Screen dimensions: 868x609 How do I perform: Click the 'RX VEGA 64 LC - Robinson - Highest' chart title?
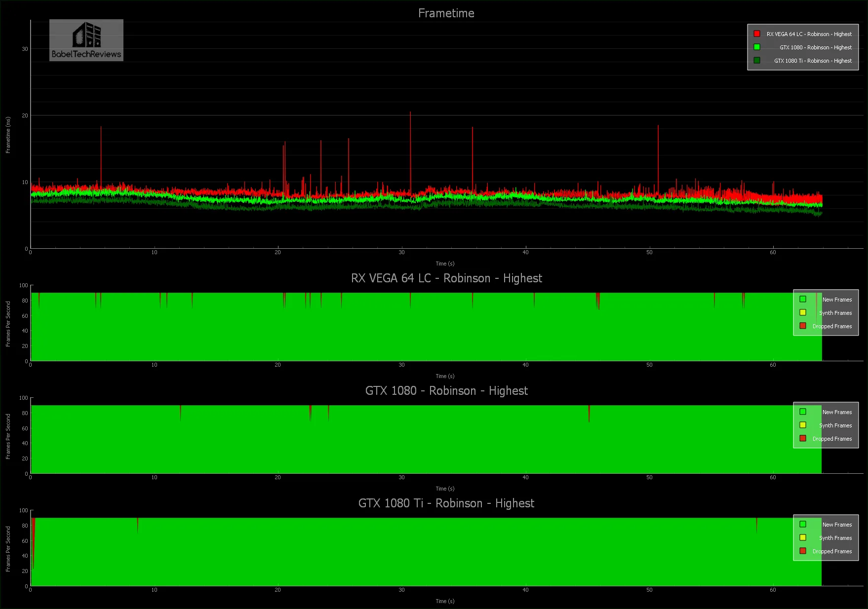446,278
